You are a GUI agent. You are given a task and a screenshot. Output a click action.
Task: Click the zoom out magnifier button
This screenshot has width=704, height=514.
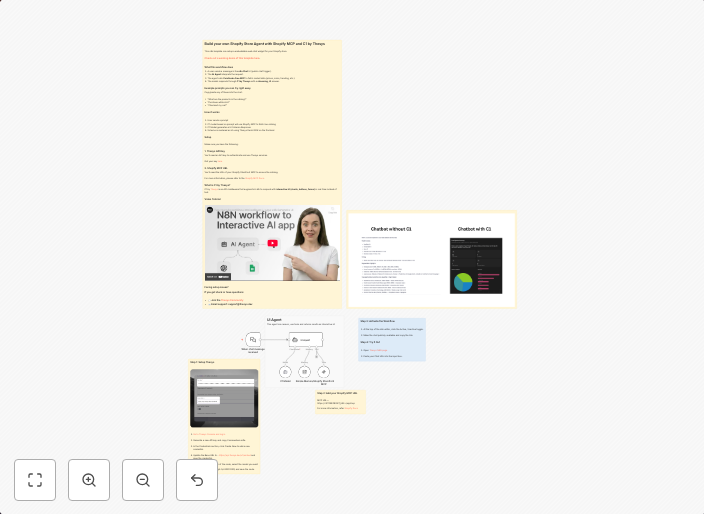143,480
